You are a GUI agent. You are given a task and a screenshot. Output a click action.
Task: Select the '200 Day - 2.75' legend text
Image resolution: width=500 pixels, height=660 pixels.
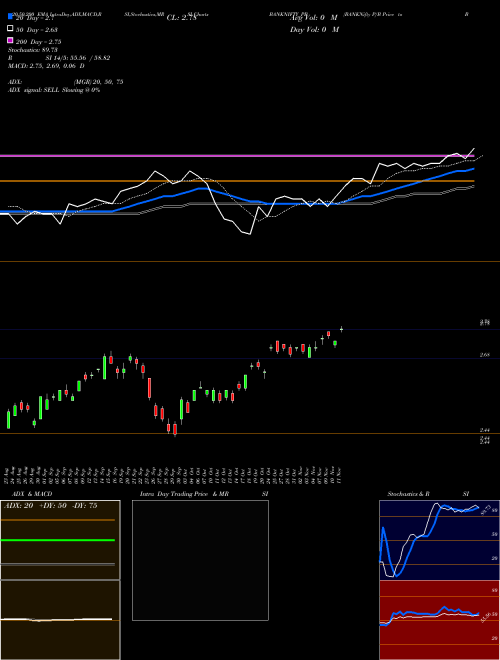point(39,42)
